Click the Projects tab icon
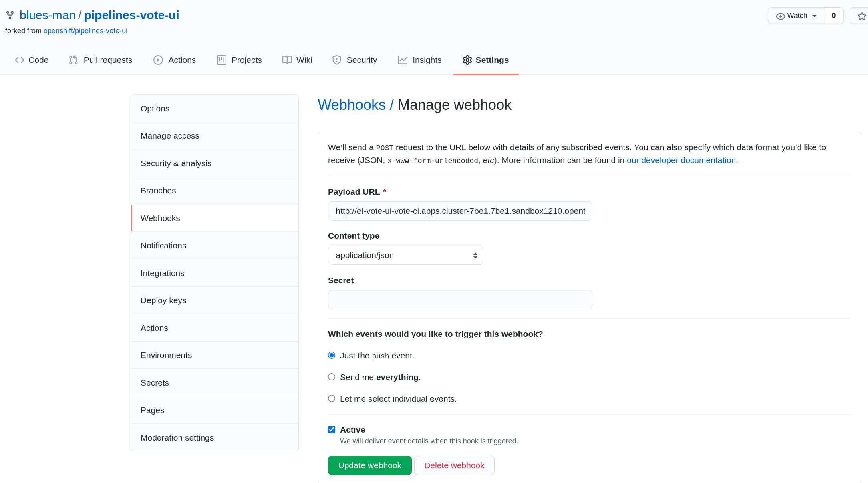The image size is (868, 483). (222, 60)
